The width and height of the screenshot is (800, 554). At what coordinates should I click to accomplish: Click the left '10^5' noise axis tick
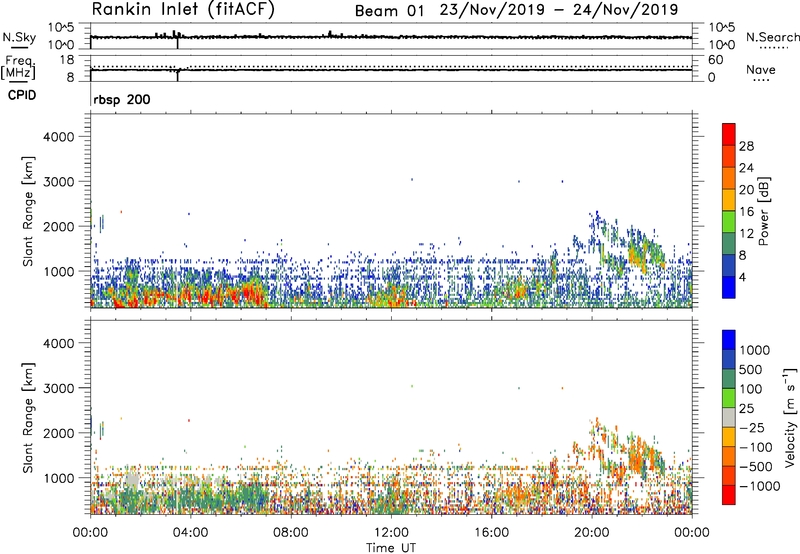point(62,28)
